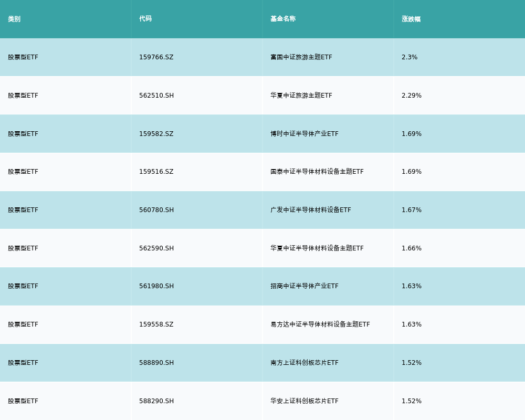This screenshot has width=525, height=420.
Task: Click 股票型ETF in the 562510.SH row
Action: coord(23,96)
